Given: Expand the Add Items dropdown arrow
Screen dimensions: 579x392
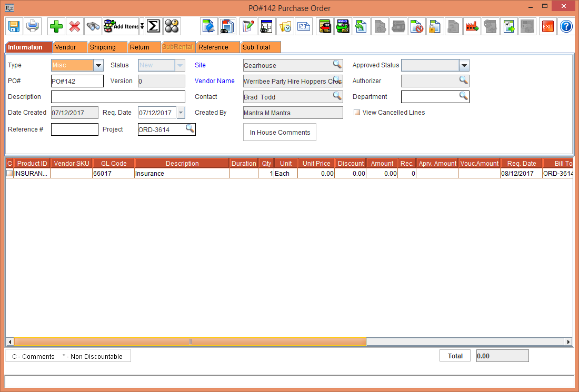Looking at the screenshot, I should (142, 26).
